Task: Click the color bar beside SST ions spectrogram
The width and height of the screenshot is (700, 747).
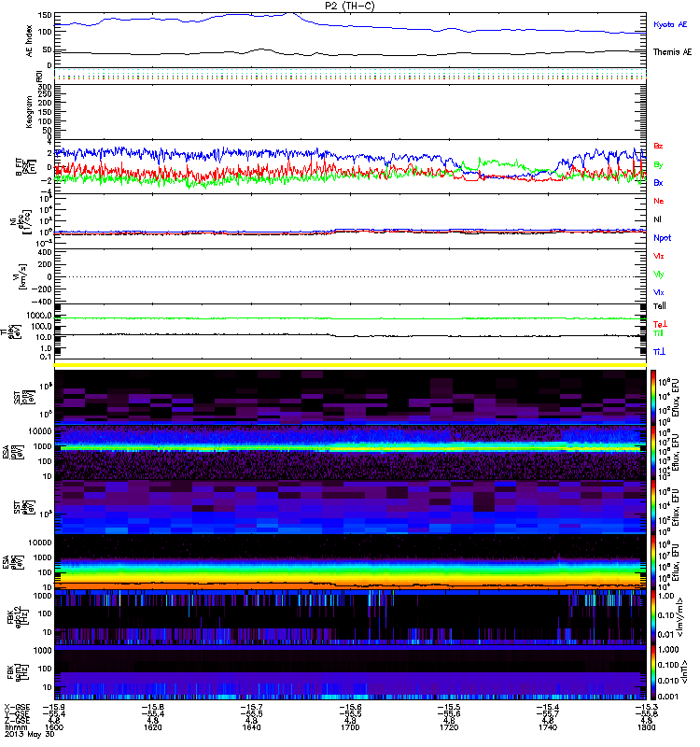Action: [x=653, y=397]
